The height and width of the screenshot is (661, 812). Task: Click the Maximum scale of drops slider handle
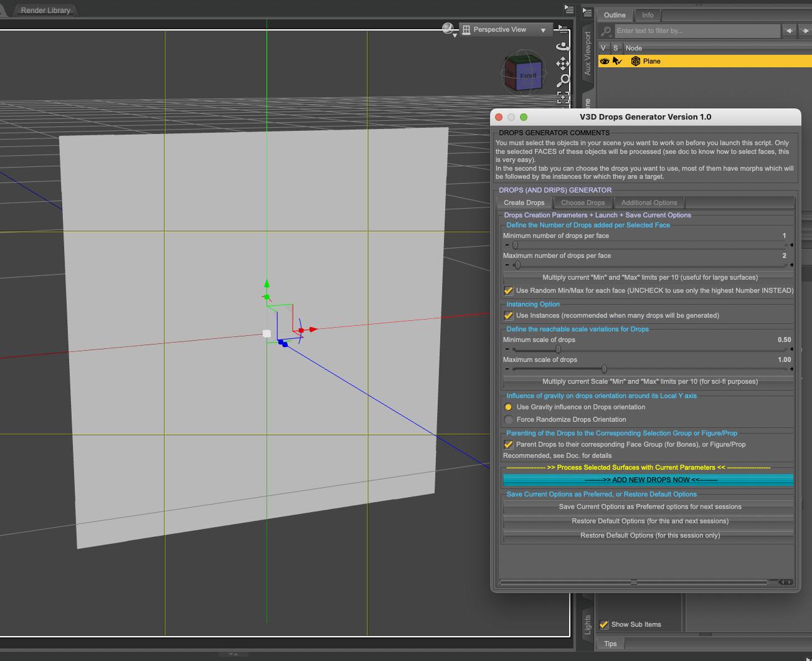click(604, 369)
